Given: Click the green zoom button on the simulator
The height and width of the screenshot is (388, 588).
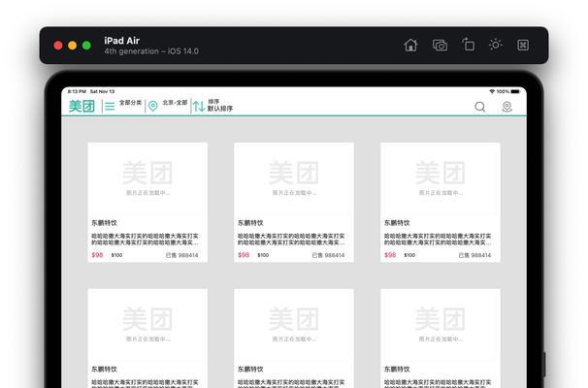Looking at the screenshot, I should pyautogui.click(x=86, y=46).
